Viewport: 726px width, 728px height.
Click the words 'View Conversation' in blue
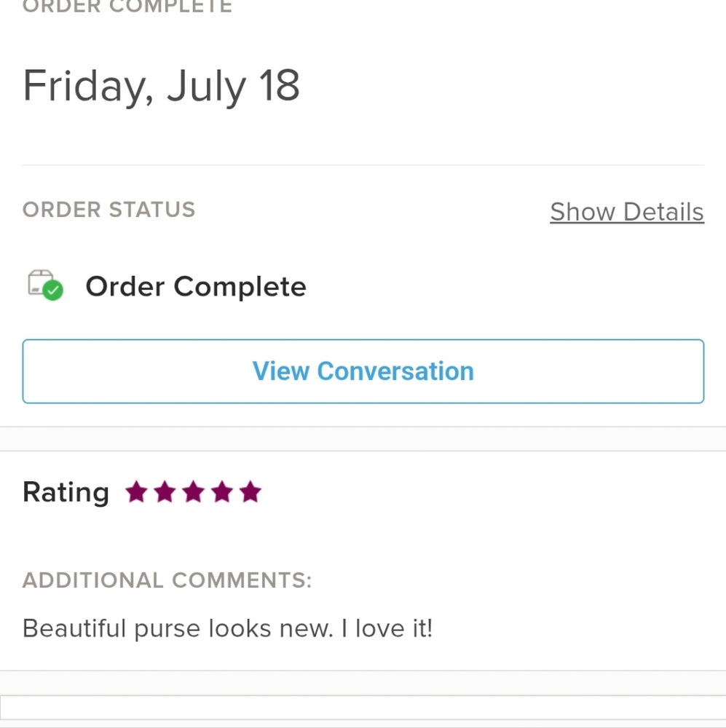click(x=363, y=371)
